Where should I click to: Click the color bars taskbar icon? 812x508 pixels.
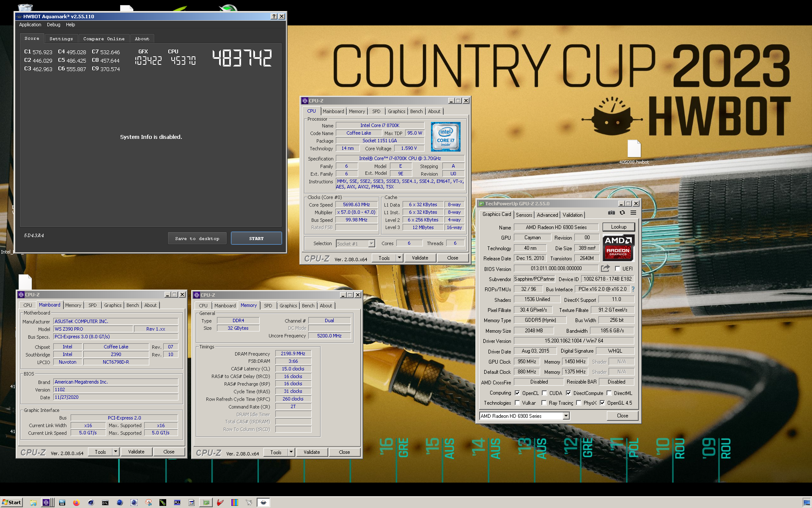click(x=235, y=502)
